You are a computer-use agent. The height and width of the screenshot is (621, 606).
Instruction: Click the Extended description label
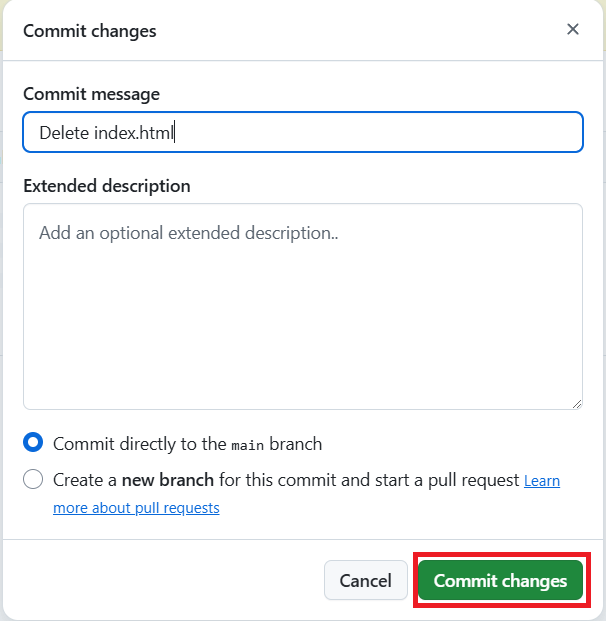point(106,186)
